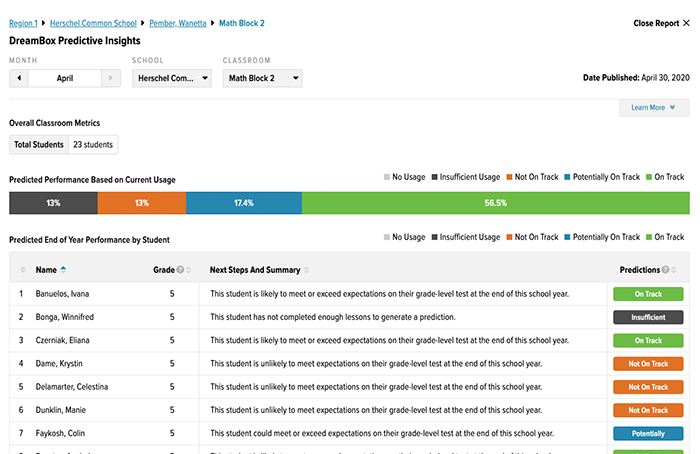
Task: Sort table by Grade column arrows
Action: point(189,270)
